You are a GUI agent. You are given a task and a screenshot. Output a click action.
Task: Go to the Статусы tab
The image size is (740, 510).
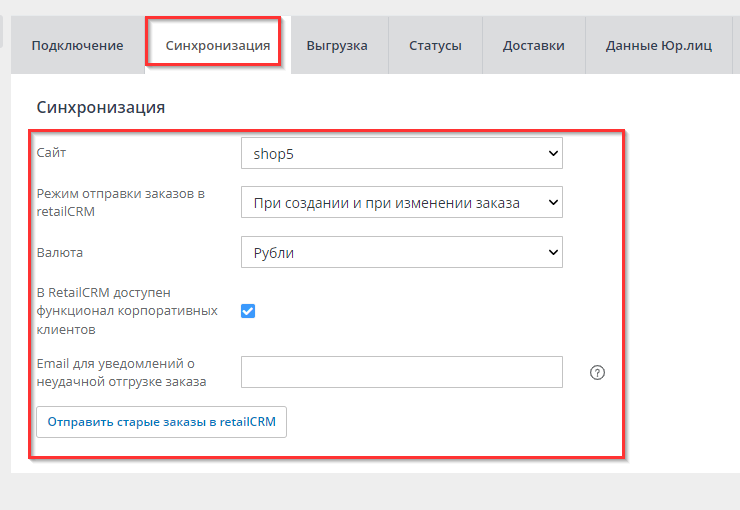(x=435, y=46)
